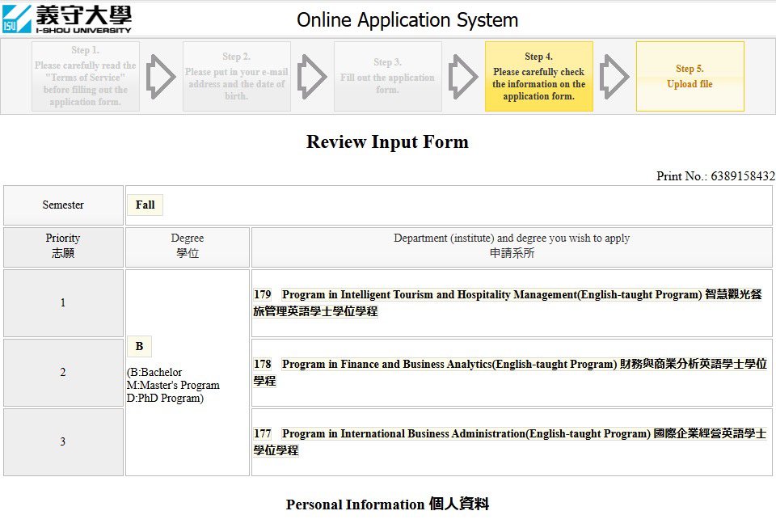Image resolution: width=776 pixels, height=532 pixels.
Task: Go to Step 1 Terms of Service box
Action: coord(86,77)
